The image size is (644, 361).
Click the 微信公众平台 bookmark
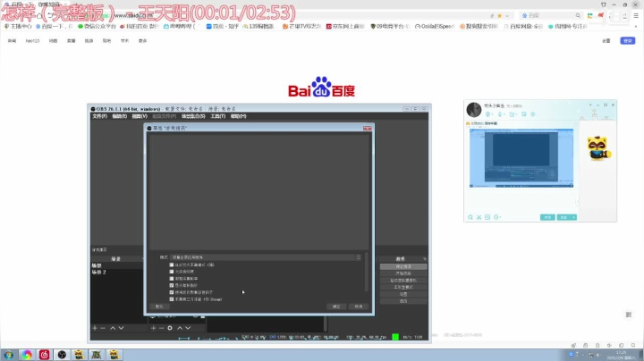coord(97,26)
